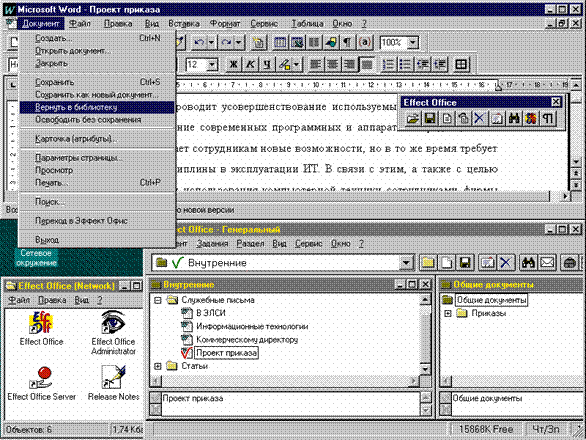Choose Сохранить как новый документ

97,95
